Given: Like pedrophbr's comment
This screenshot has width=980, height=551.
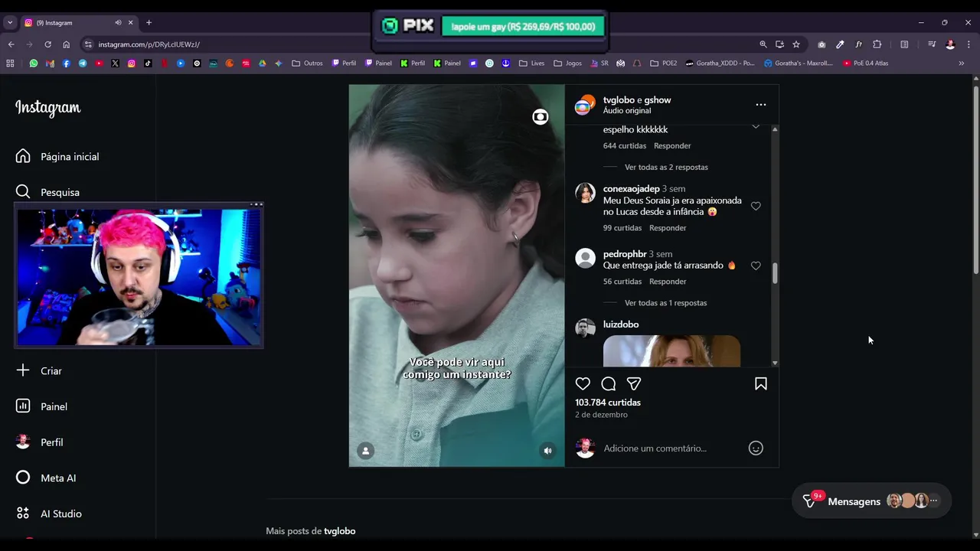Looking at the screenshot, I should coord(756,266).
